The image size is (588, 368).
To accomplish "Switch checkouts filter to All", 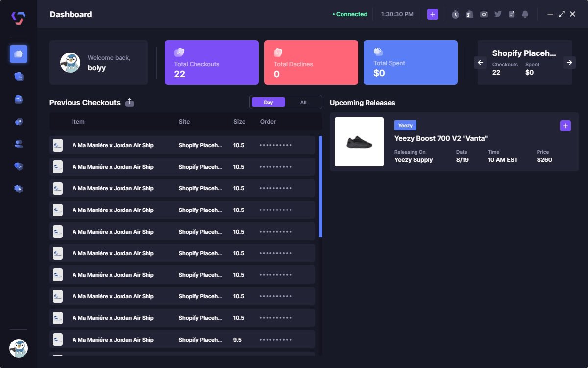I will click(303, 102).
